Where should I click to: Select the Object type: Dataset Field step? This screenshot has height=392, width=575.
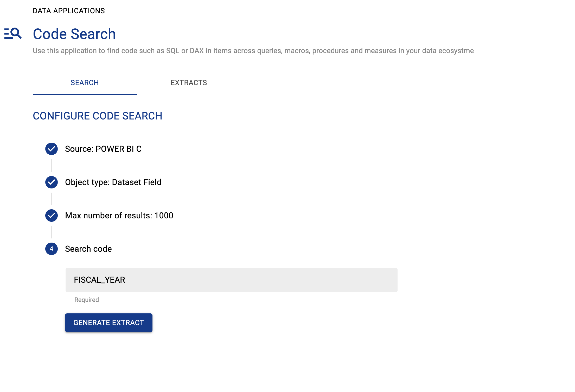pos(113,182)
